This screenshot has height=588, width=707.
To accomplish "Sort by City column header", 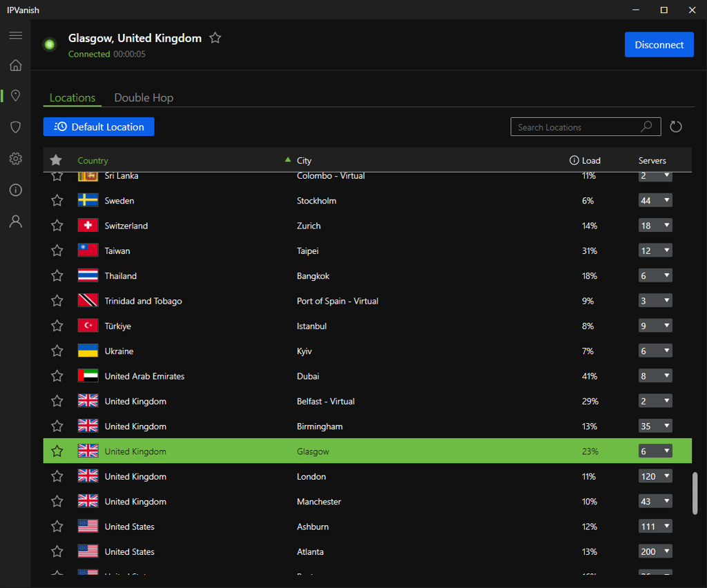I will pyautogui.click(x=304, y=160).
